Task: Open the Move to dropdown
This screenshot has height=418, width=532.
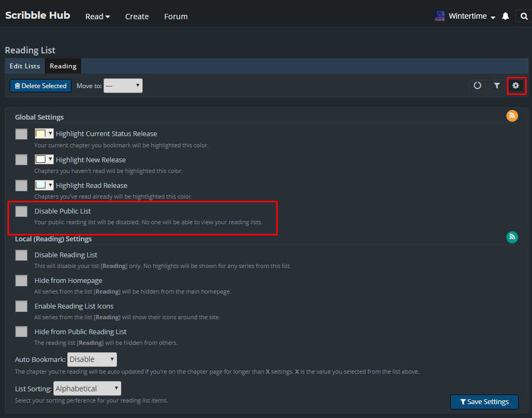Action: pos(123,85)
